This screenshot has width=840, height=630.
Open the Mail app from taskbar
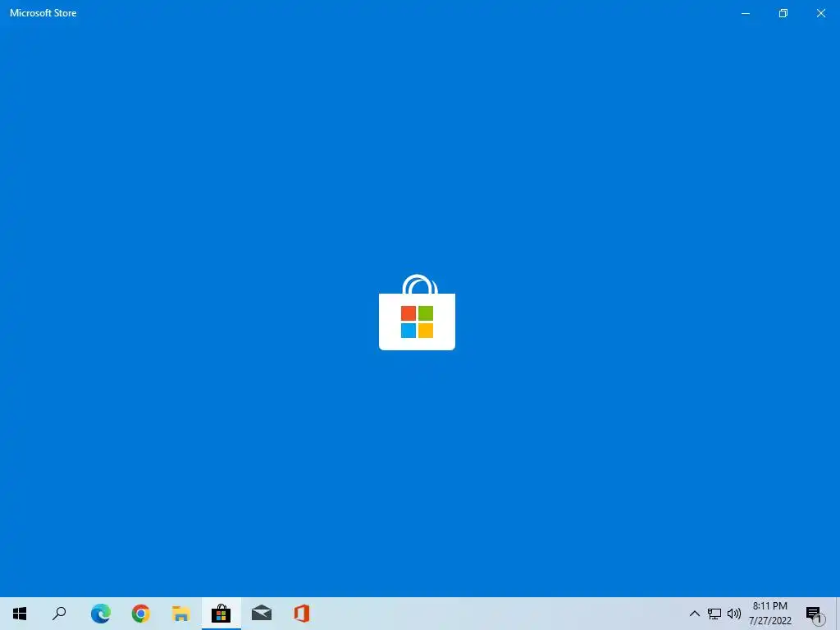tap(262, 614)
